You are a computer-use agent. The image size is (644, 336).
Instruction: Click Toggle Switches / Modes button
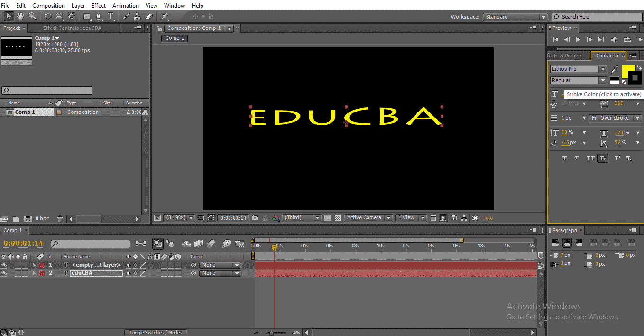pos(156,332)
